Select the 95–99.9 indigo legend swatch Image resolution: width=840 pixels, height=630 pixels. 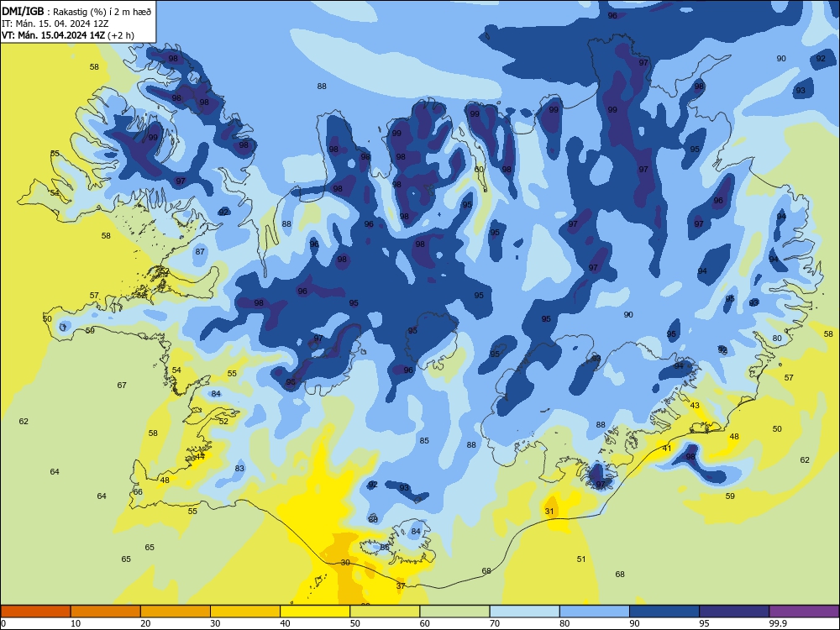(x=734, y=612)
